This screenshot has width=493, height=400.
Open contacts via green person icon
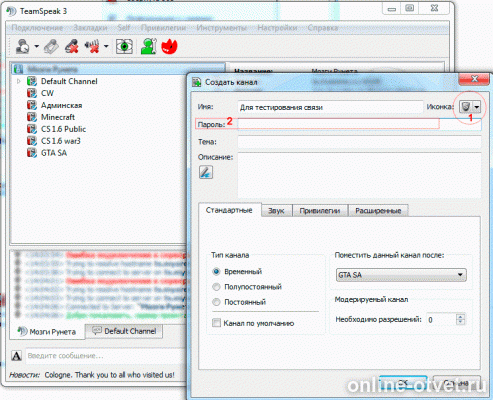(148, 46)
